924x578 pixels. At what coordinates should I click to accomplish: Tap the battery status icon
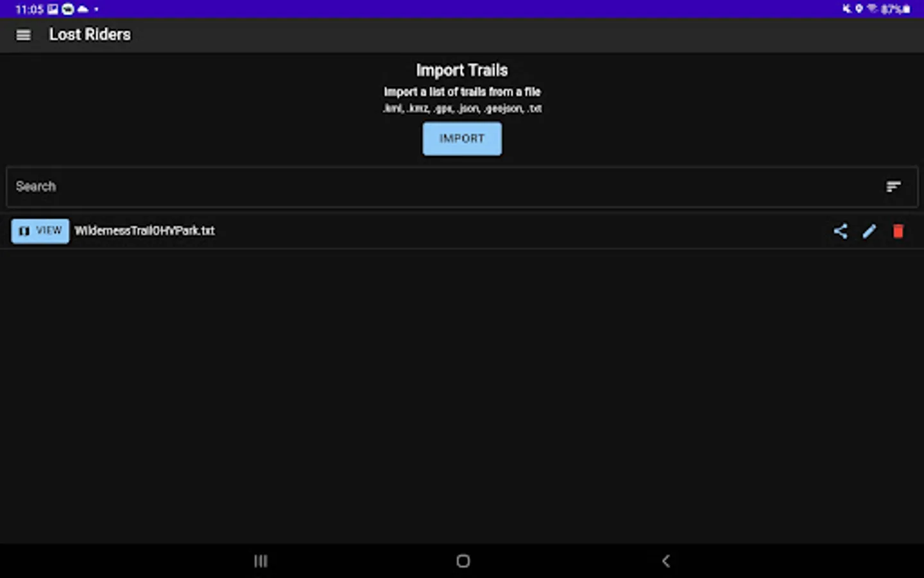[907, 9]
